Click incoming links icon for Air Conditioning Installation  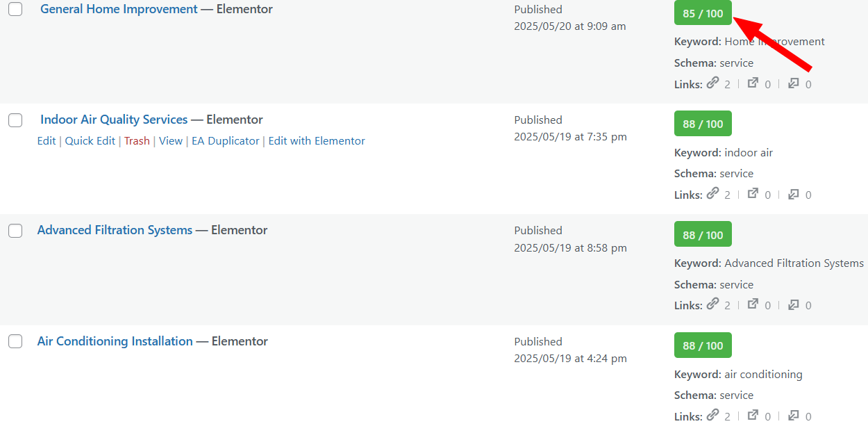coord(793,416)
